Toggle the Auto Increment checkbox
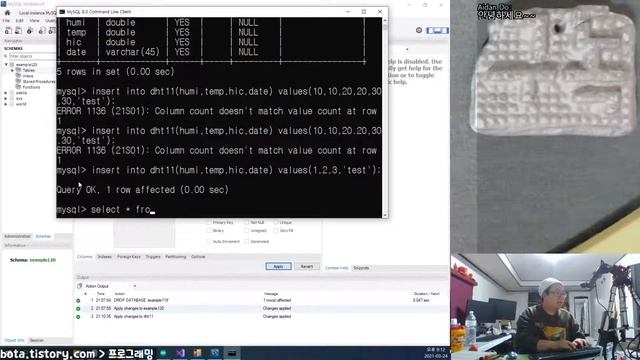 click(209, 242)
